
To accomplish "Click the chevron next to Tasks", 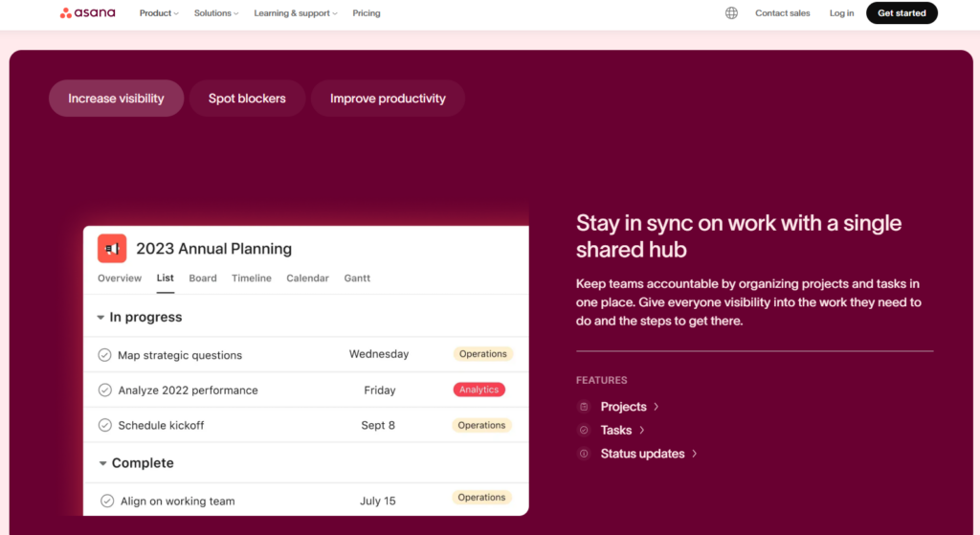I will [642, 430].
